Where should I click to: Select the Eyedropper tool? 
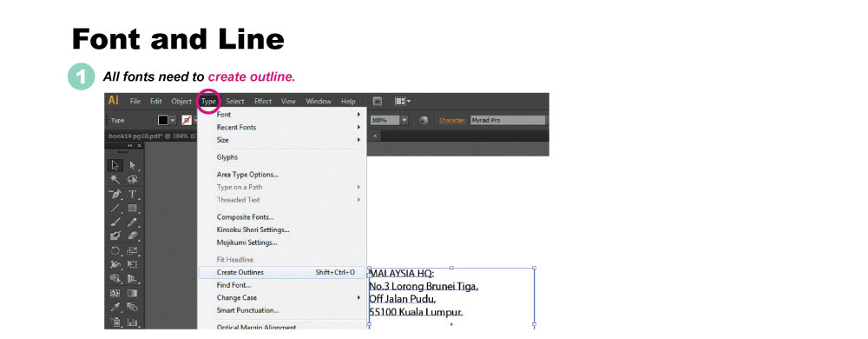(x=115, y=307)
